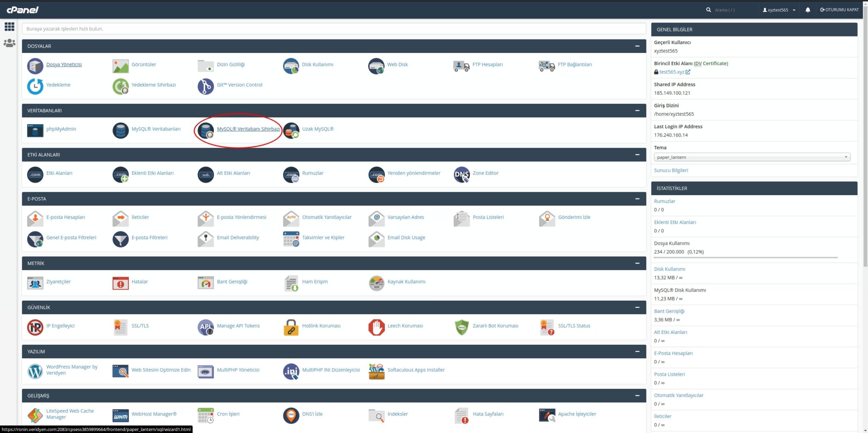Collapse the YAZILIM section
Screen dimensions: 868x433
637,352
